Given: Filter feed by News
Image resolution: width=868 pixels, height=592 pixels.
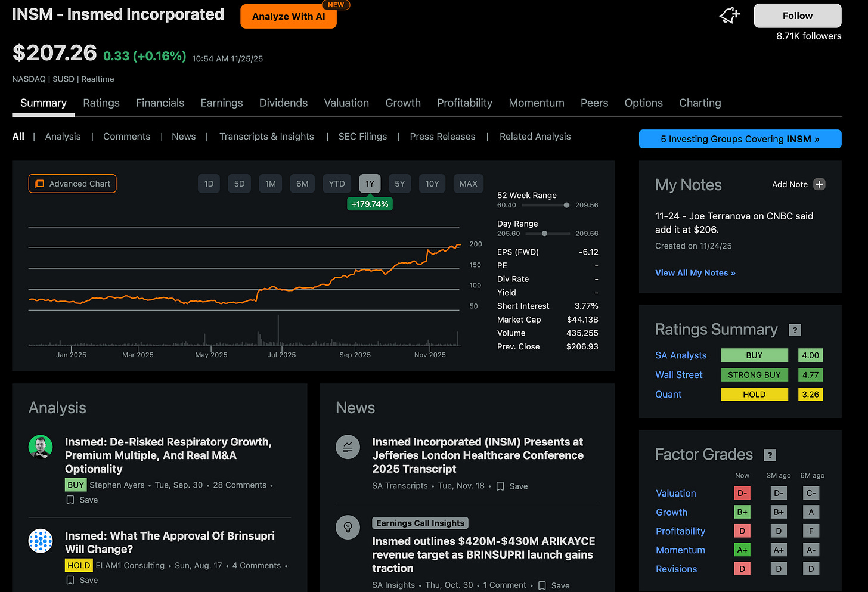Looking at the screenshot, I should [184, 137].
